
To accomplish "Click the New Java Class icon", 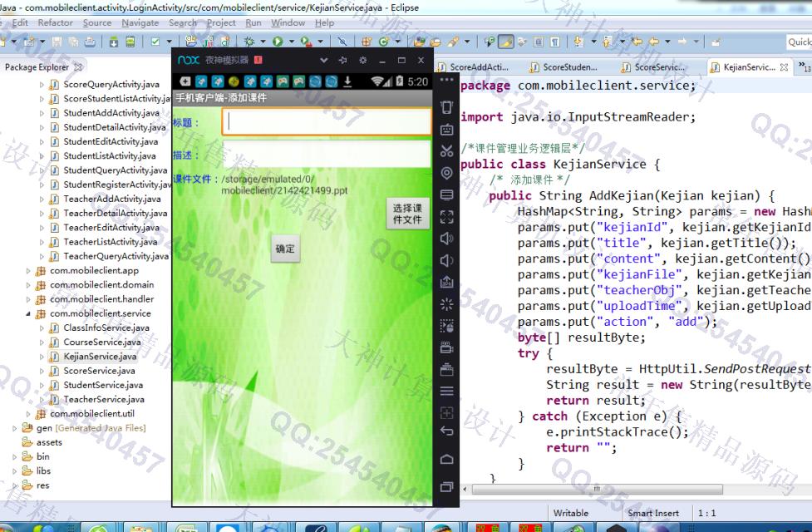I will point(384,42).
